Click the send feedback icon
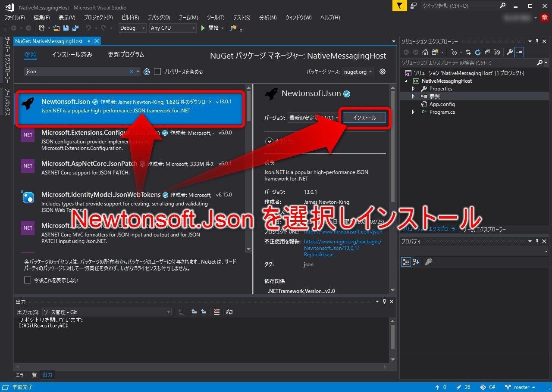 414,6
